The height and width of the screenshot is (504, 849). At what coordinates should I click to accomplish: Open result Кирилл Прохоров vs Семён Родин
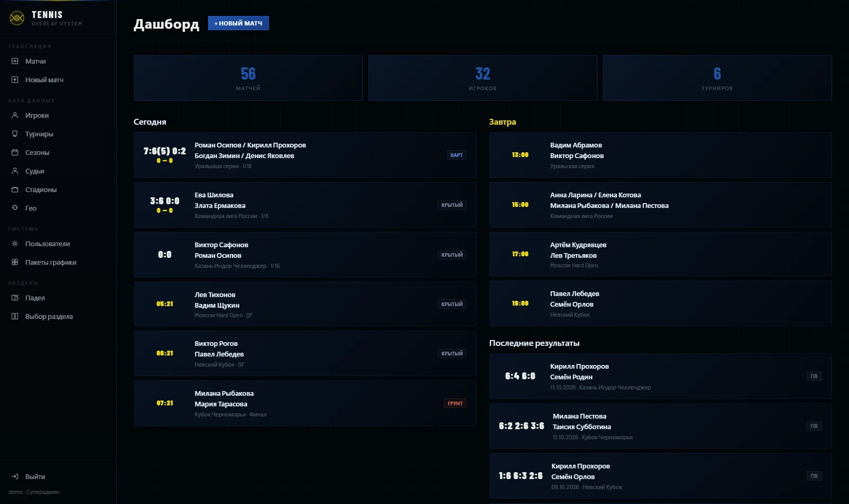[x=661, y=376]
